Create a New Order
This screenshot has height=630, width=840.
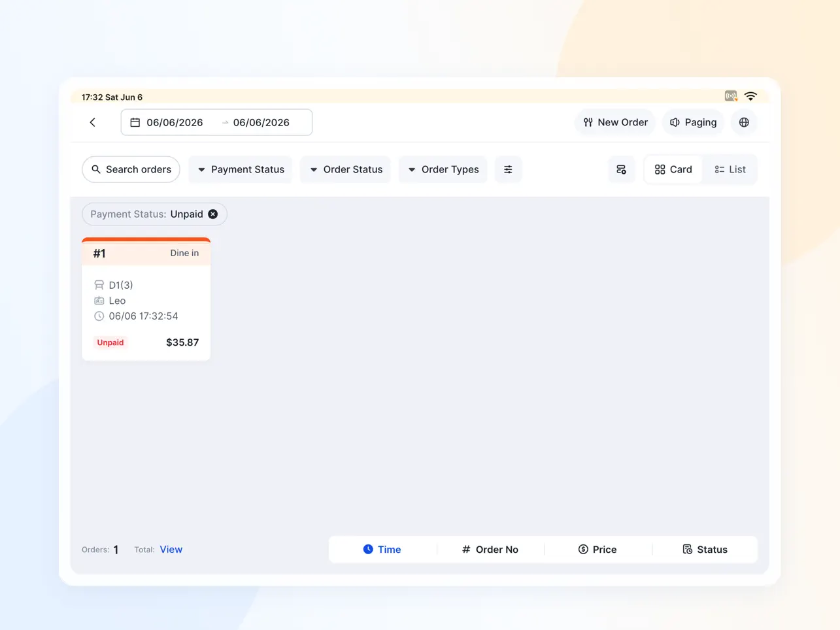(615, 122)
